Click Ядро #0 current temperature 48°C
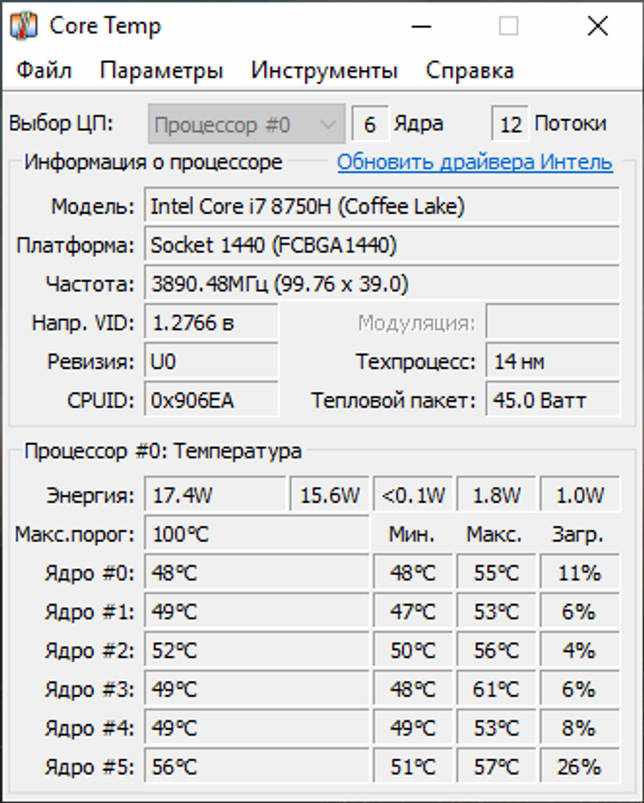This screenshot has height=803, width=644. [256, 573]
